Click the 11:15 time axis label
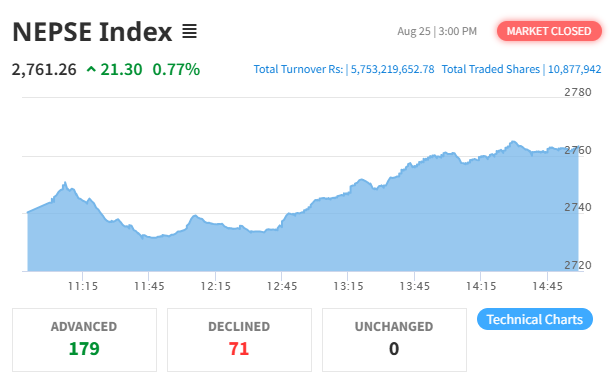The image size is (616, 379). [82, 286]
